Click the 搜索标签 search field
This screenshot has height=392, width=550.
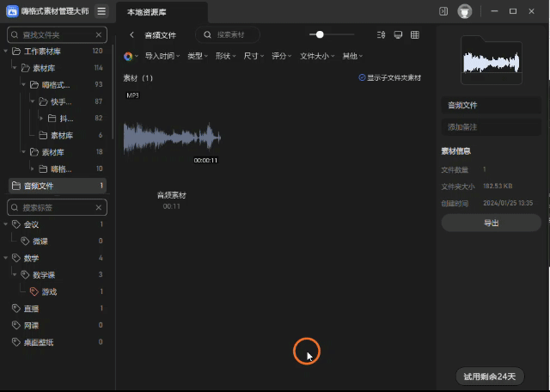point(58,208)
